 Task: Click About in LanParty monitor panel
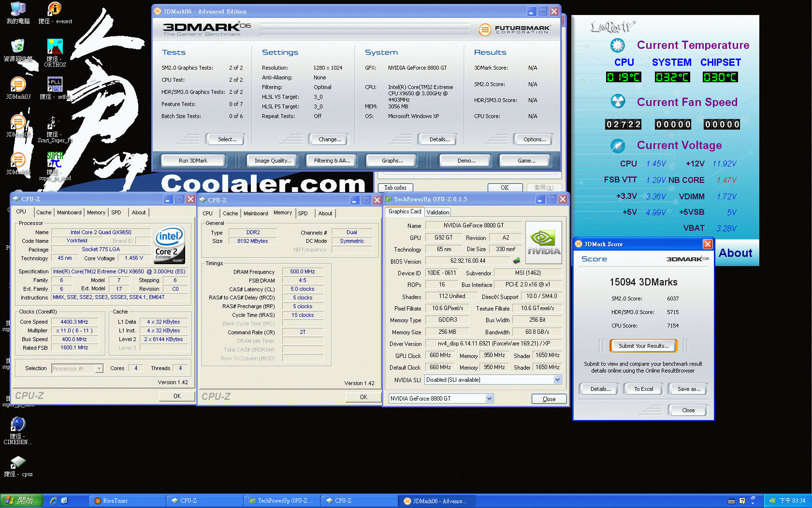coord(735,253)
